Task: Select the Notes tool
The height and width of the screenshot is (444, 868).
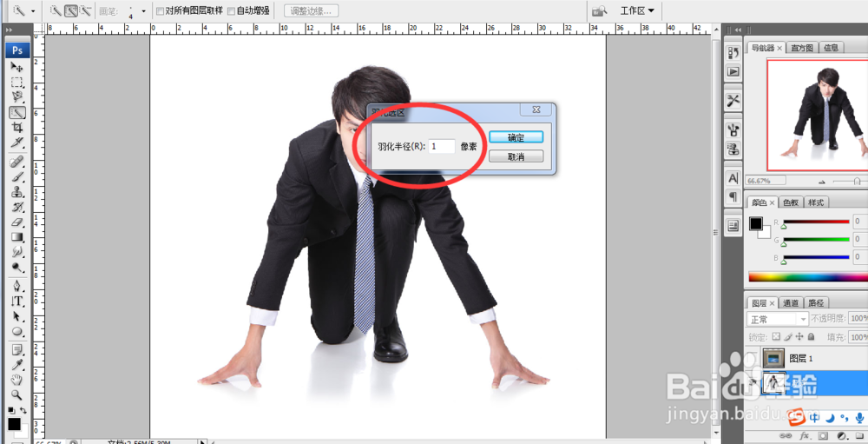Action: (17, 350)
